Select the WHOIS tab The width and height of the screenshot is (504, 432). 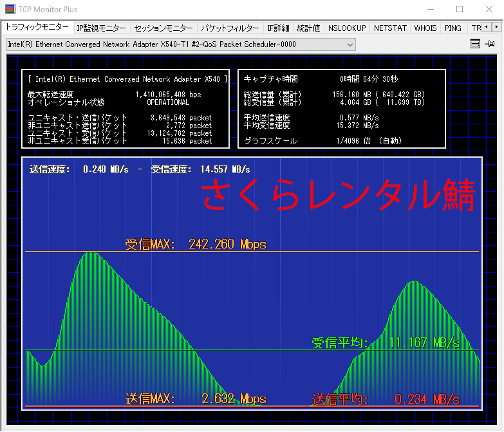(425, 28)
